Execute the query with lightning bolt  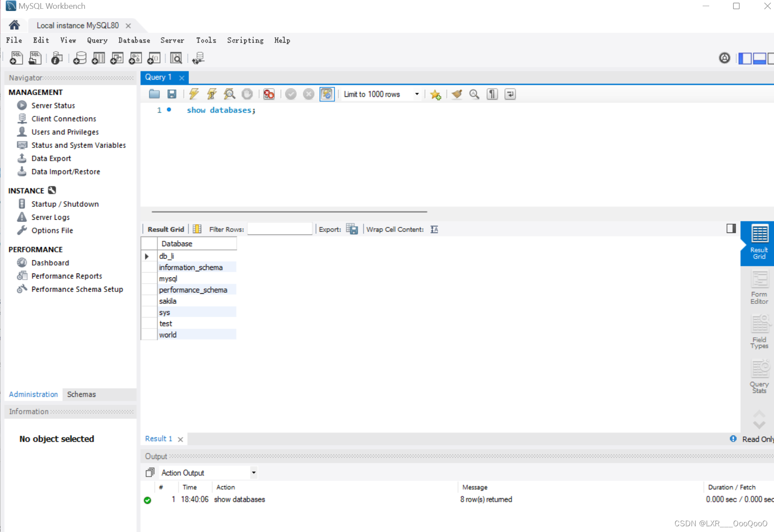click(194, 94)
